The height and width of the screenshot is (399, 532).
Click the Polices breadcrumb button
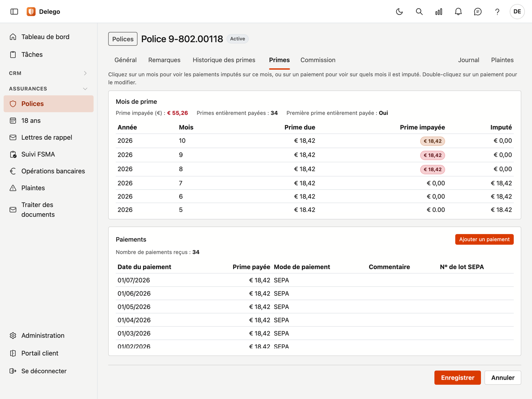tap(123, 39)
